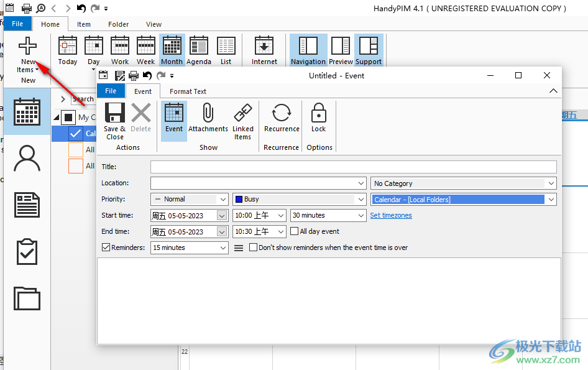Check Don't show reminders when event is over
This screenshot has width=588, height=370.
click(x=253, y=247)
